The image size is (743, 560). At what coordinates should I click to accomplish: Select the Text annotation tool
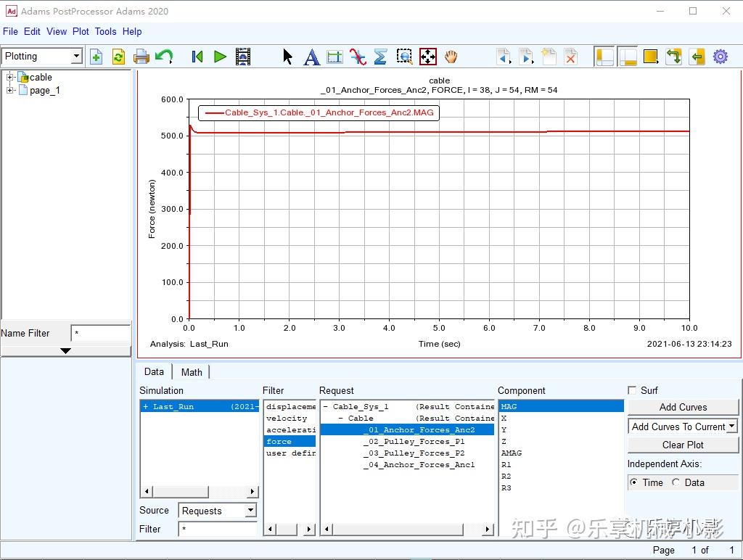pyautogui.click(x=311, y=57)
